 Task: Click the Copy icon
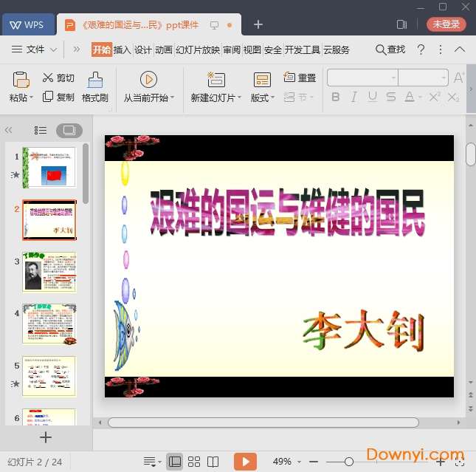pos(48,97)
